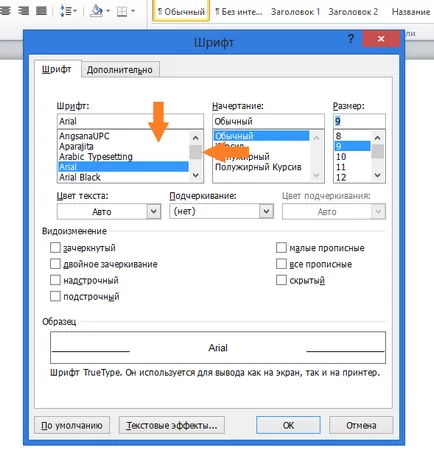Select AngsanaUPC in the font list
This screenshot has width=434, height=456.
tap(123, 136)
